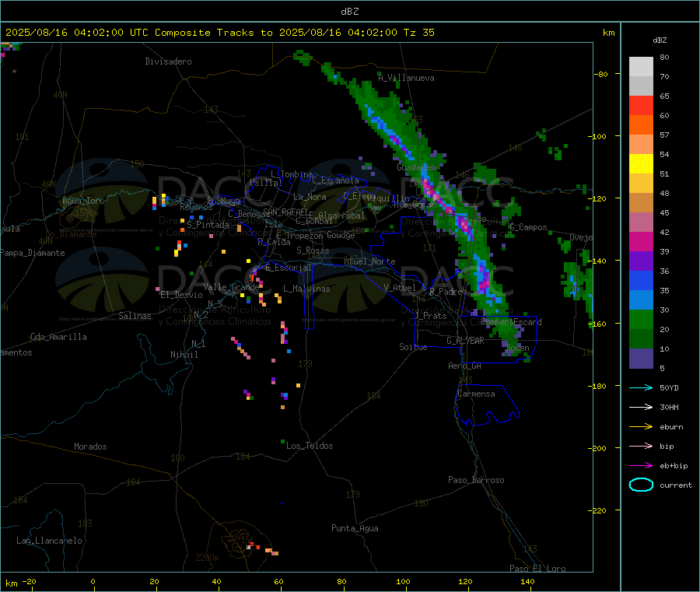Click the cyan 50YD arrow in legend
Viewport: 700px width, 592px height.
641,387
